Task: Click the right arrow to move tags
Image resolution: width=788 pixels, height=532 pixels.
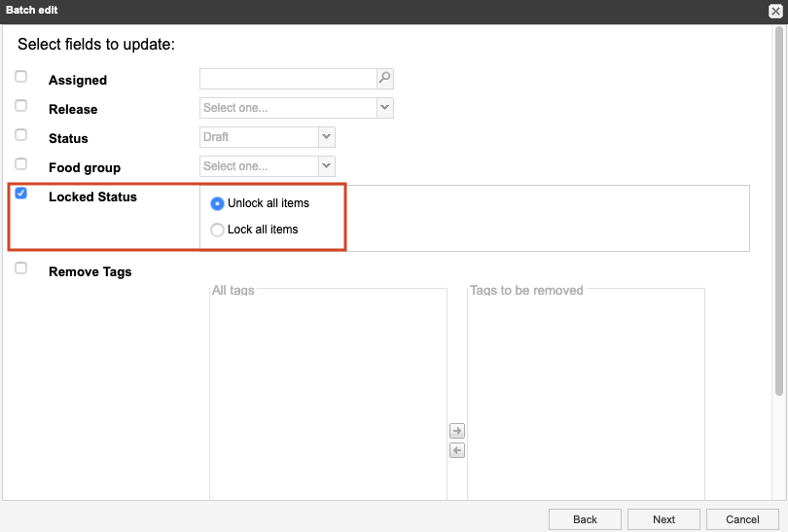Action: (x=457, y=431)
